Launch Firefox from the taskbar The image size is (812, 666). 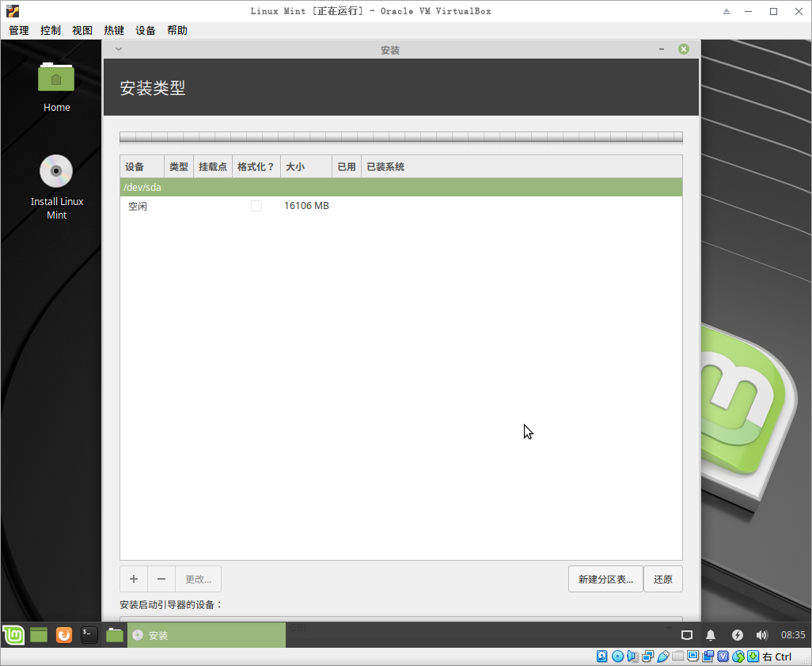click(x=64, y=634)
